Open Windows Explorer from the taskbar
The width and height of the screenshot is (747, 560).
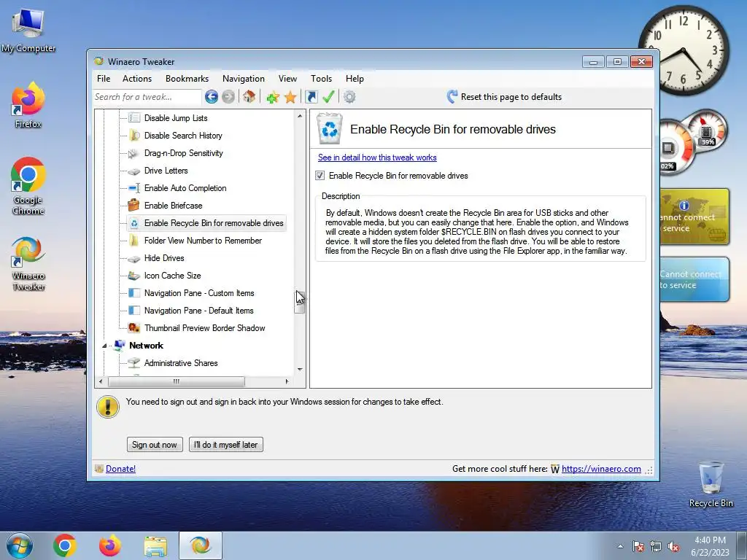(x=155, y=545)
